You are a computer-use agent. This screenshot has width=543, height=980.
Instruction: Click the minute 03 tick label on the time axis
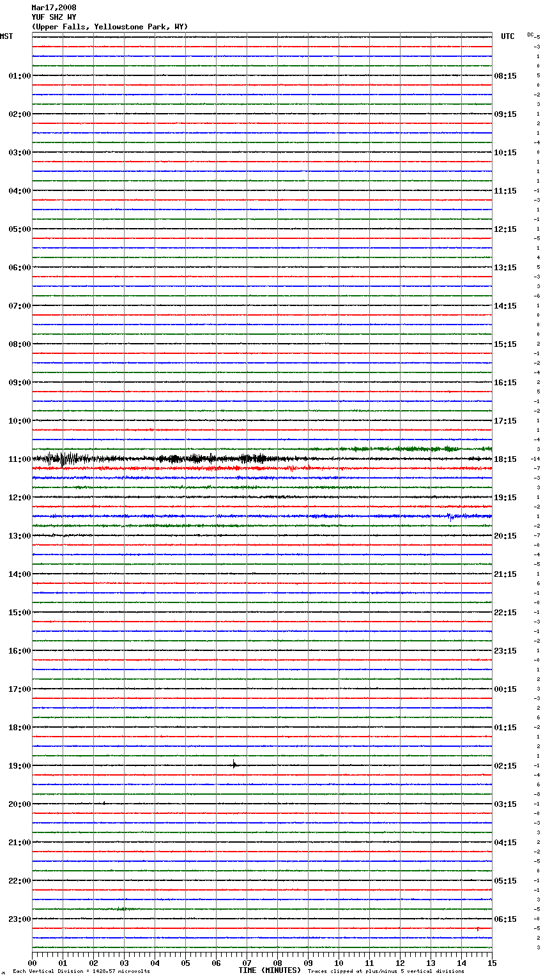coord(124,963)
